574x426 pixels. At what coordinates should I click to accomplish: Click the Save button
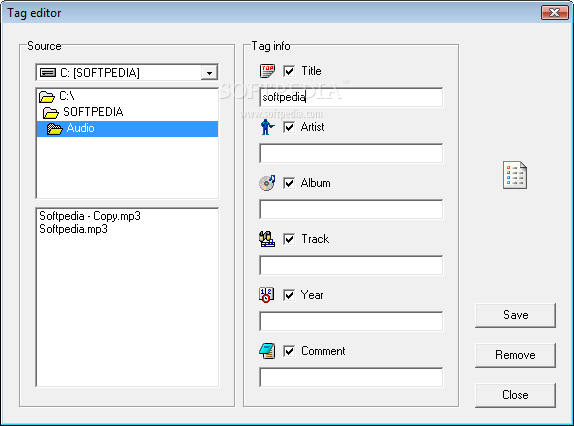[x=515, y=315]
